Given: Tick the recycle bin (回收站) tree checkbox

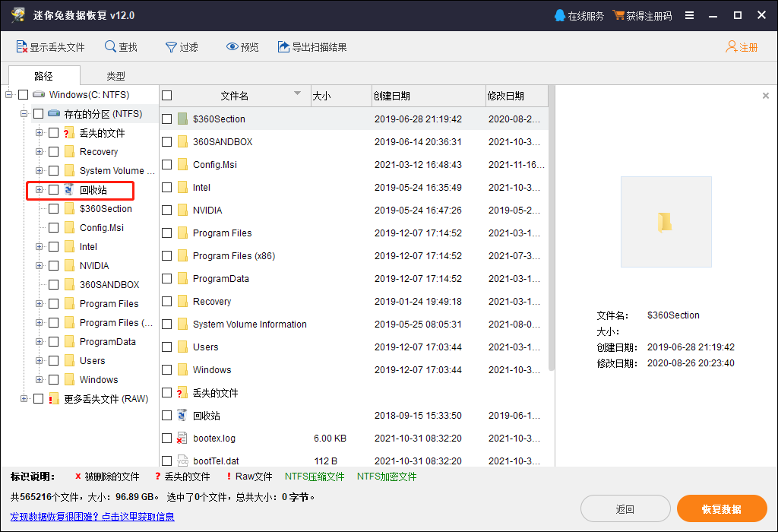Looking at the screenshot, I should [54, 189].
